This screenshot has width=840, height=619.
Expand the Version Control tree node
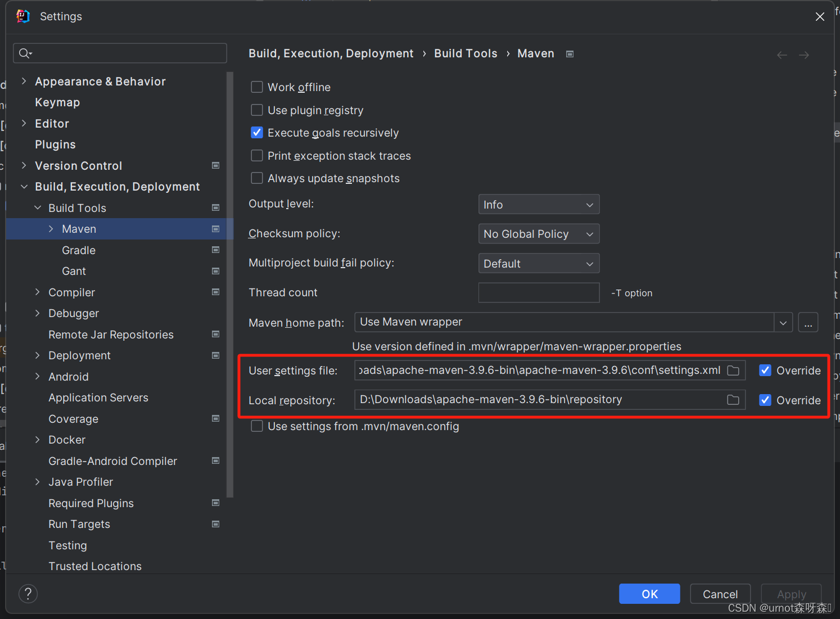pos(24,165)
